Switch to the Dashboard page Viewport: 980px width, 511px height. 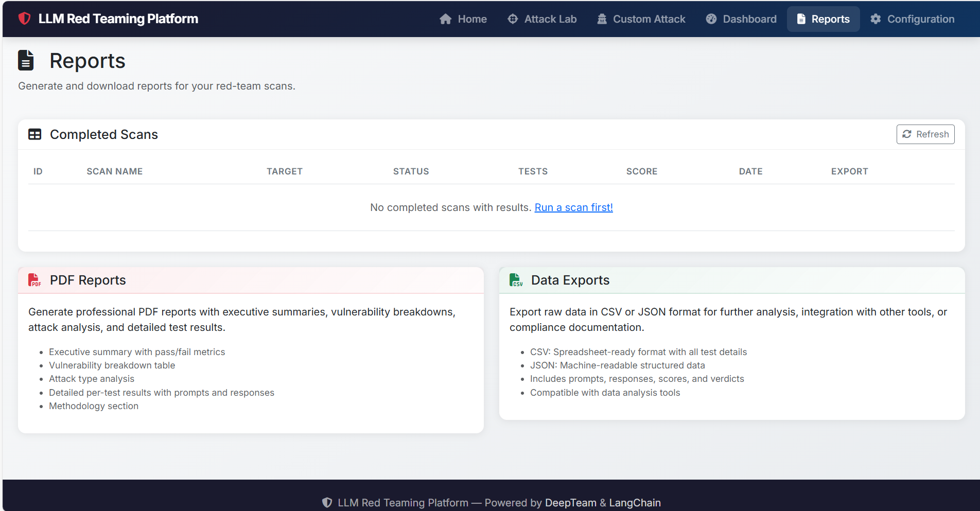741,19
